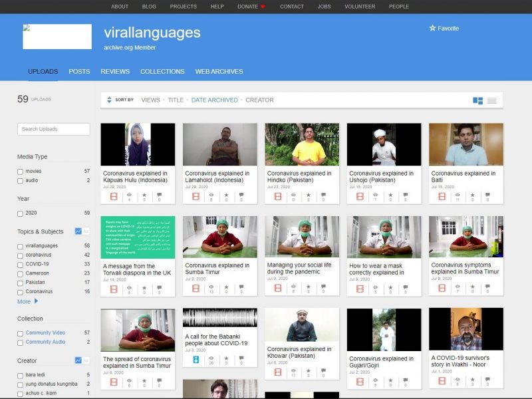Open the Collections tab
The width and height of the screenshot is (532, 399).
(x=162, y=72)
